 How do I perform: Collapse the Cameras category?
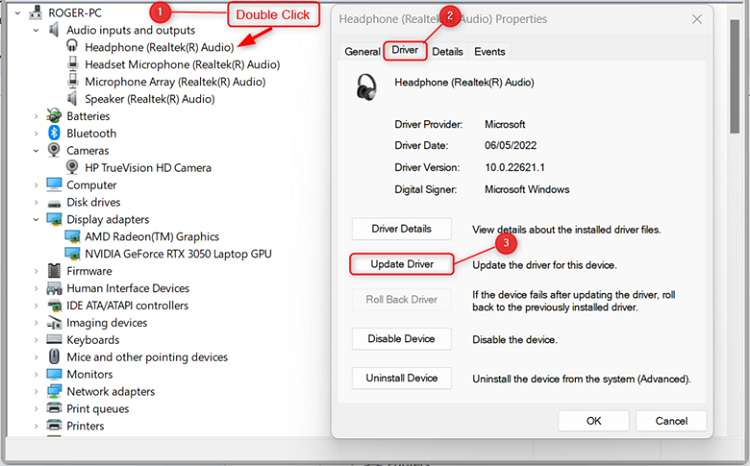pyautogui.click(x=36, y=151)
